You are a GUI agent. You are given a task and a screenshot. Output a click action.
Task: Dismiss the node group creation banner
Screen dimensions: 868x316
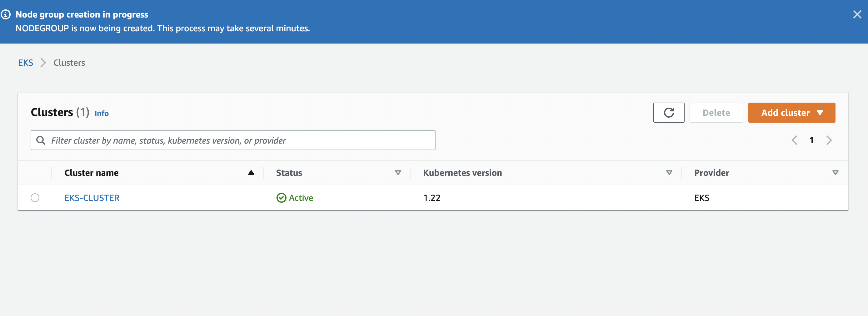tap(857, 14)
